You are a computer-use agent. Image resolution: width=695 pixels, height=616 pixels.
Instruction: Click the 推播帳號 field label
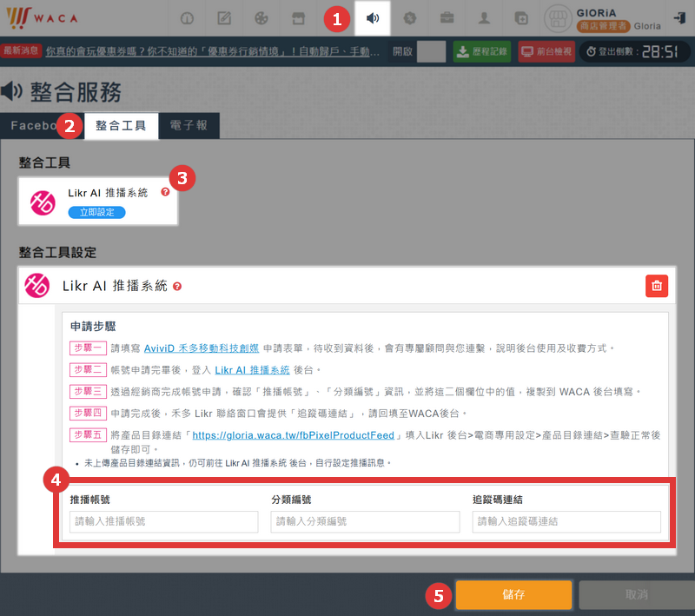pos(90,500)
